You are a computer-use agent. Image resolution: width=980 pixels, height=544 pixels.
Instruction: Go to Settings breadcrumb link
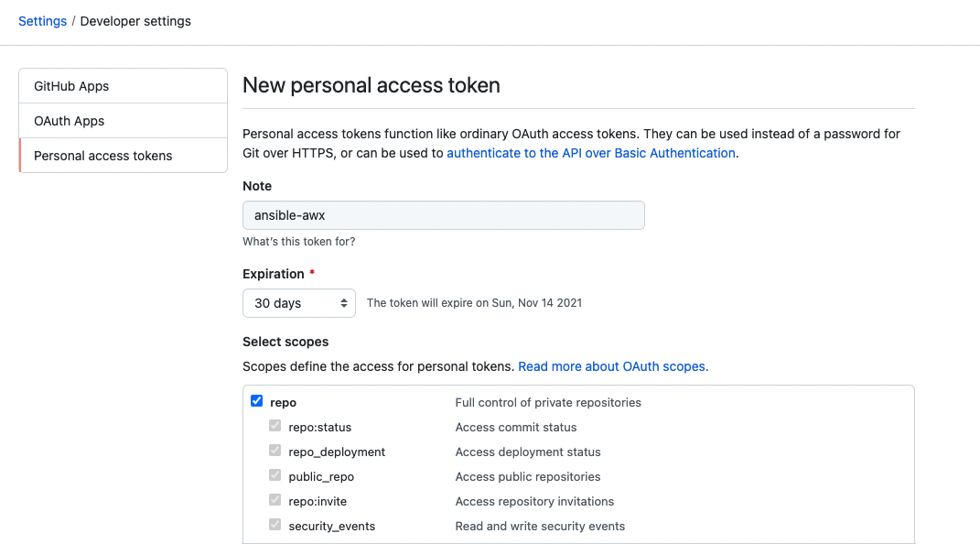42,21
